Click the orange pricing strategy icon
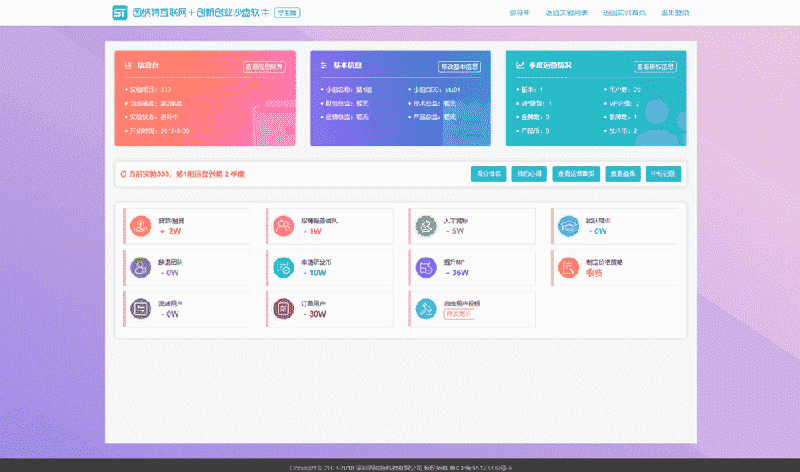 pos(569,267)
